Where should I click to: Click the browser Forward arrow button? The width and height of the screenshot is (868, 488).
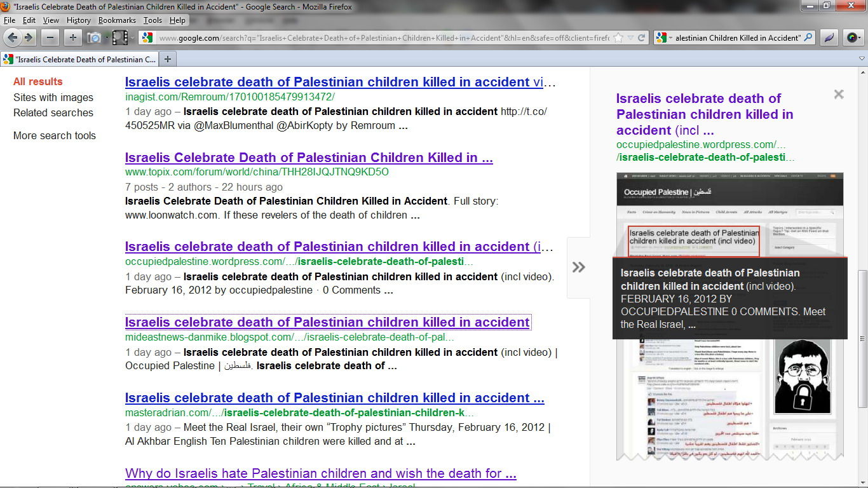[x=29, y=37]
